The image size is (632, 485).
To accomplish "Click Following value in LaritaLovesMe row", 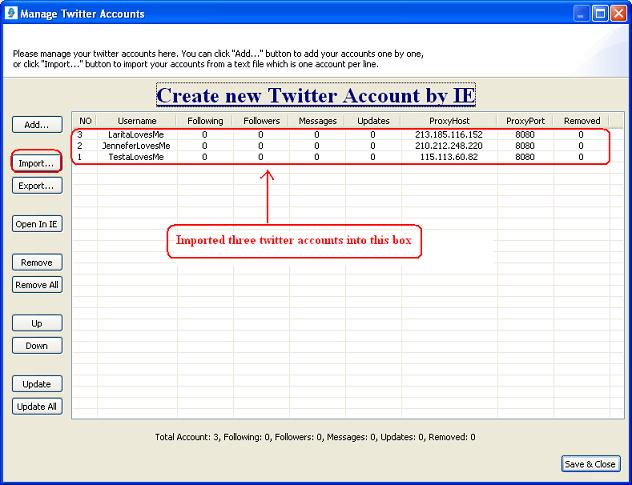I will coord(205,135).
